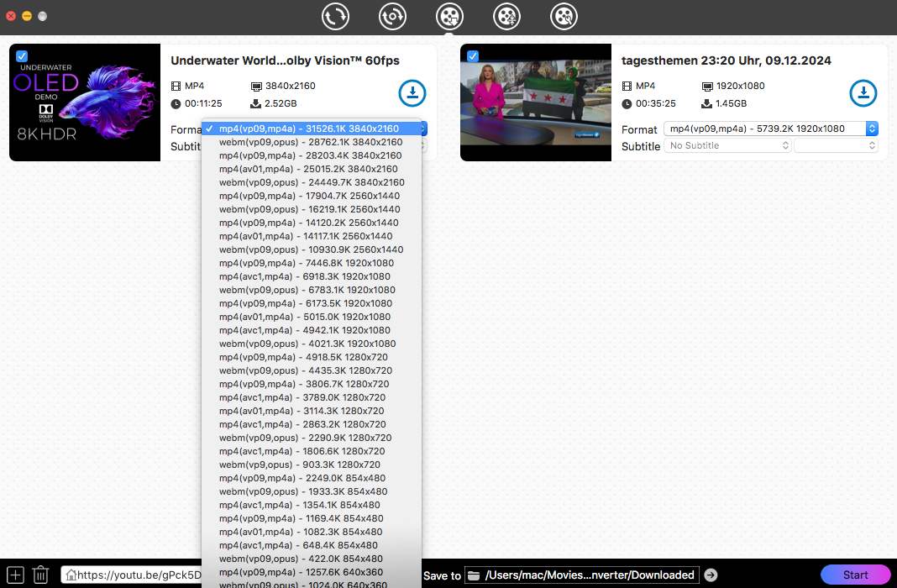
Task: Open the Underwater OLED betta fish thumbnail
Action: coord(85,102)
